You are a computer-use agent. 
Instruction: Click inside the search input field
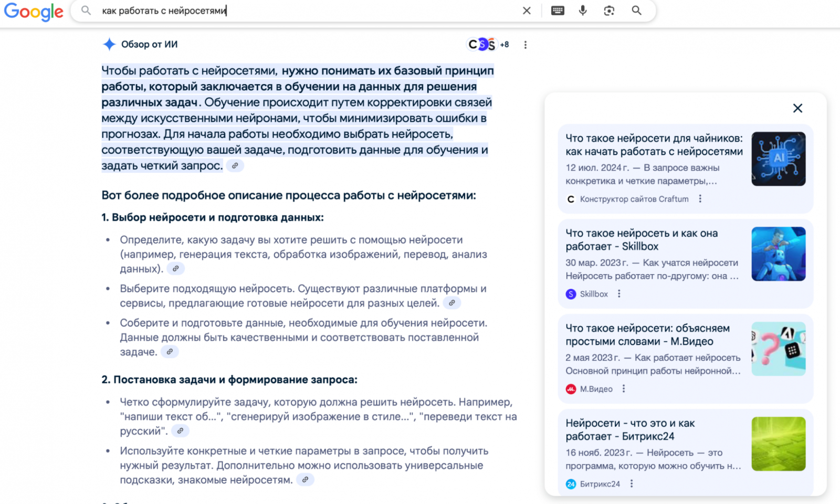pos(304,10)
